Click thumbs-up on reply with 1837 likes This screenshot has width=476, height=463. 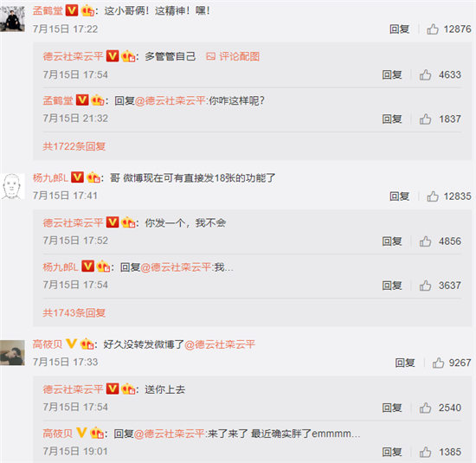pos(425,119)
